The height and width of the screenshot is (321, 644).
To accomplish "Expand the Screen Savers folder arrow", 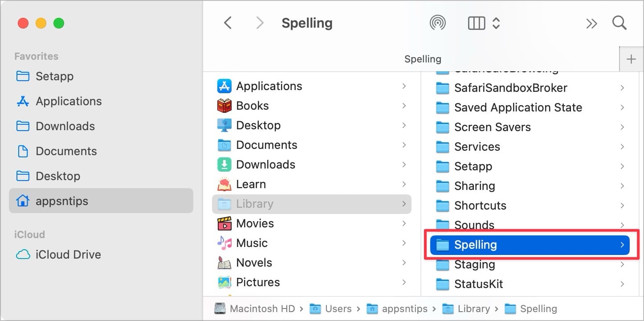I will 622,127.
